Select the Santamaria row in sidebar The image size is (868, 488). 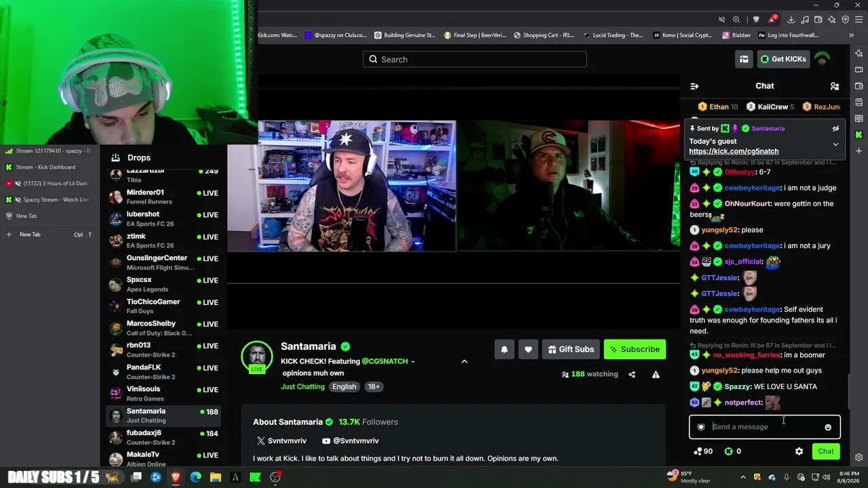(163, 415)
